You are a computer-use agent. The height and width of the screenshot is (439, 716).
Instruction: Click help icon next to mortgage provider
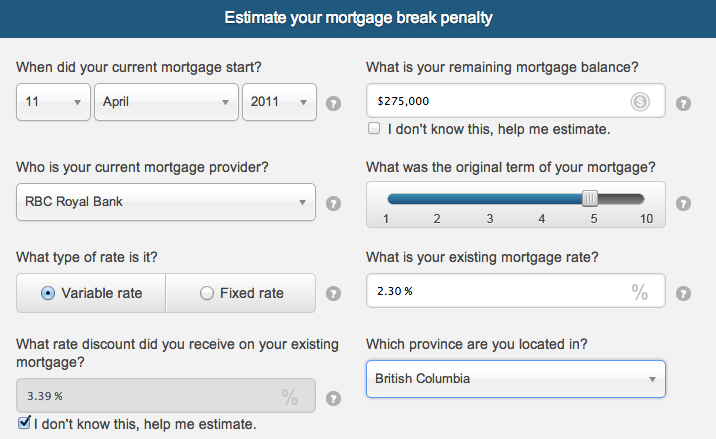point(333,203)
